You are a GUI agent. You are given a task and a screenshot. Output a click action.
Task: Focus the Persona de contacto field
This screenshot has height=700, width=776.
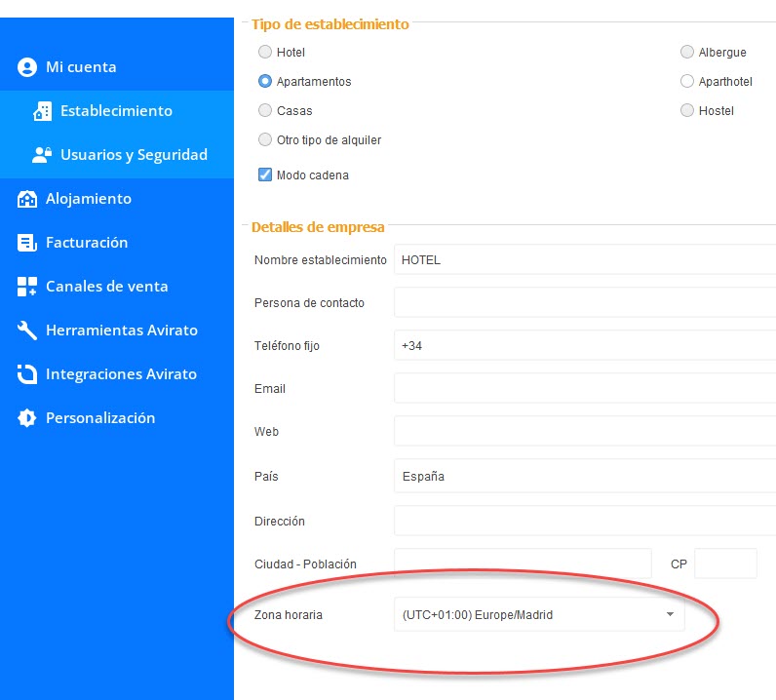tap(585, 303)
